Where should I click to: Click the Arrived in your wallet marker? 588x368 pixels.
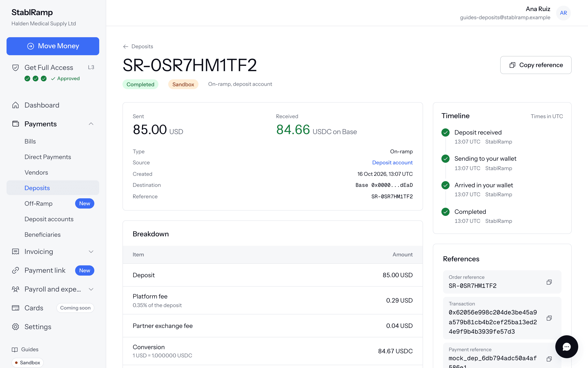click(x=445, y=185)
